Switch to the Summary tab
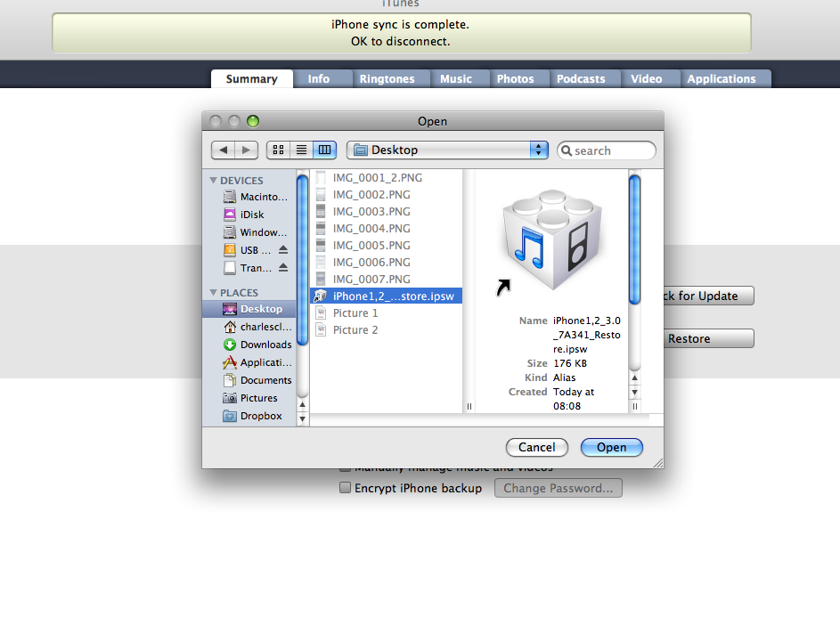The width and height of the screenshot is (840, 625). tap(252, 78)
